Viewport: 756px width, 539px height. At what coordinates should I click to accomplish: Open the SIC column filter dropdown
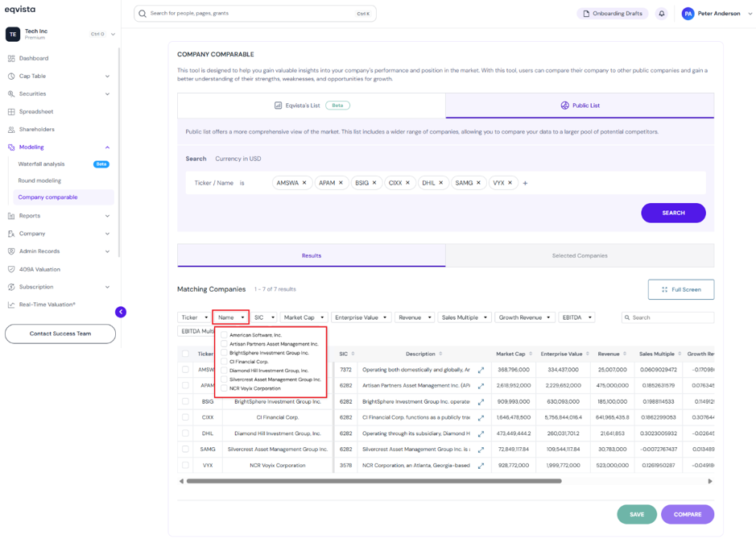(x=264, y=317)
